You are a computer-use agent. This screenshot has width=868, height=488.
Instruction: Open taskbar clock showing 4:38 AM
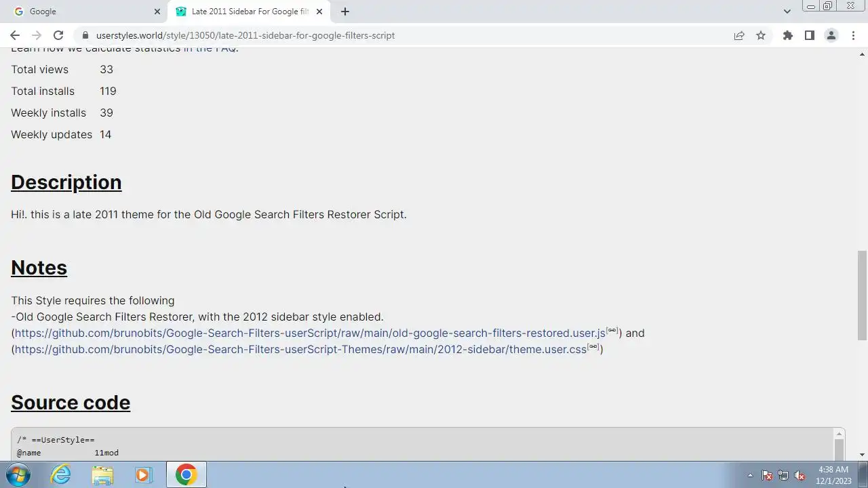[x=833, y=475]
